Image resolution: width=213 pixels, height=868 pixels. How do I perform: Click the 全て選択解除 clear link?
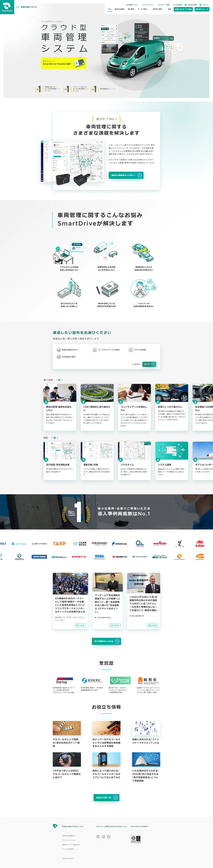tap(135, 364)
